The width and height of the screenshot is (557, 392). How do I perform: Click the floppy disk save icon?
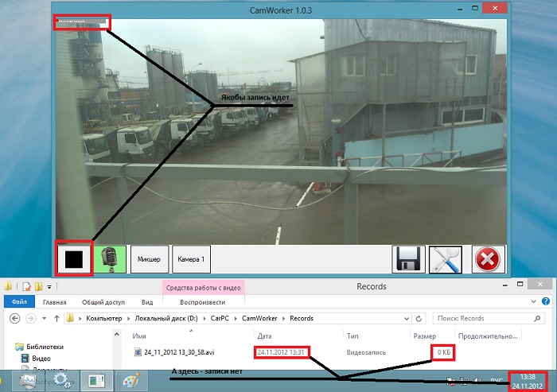tap(407, 260)
